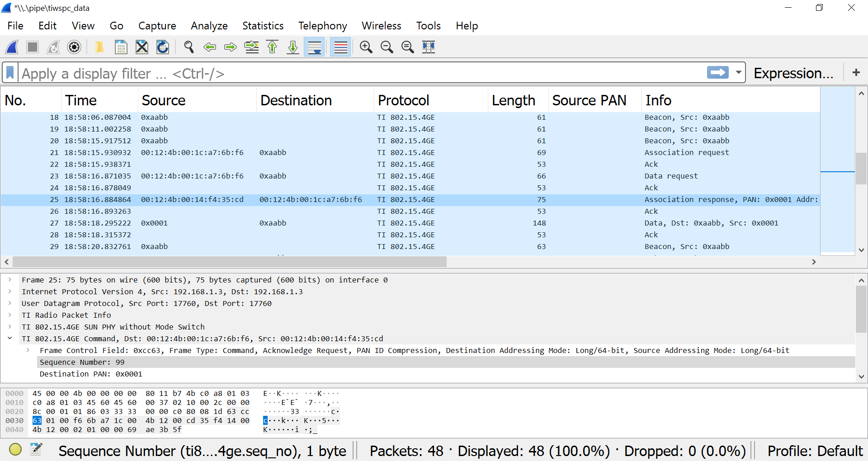The height and width of the screenshot is (461, 868).
Task: Start capturing packets with the shark fin icon
Action: [12, 47]
